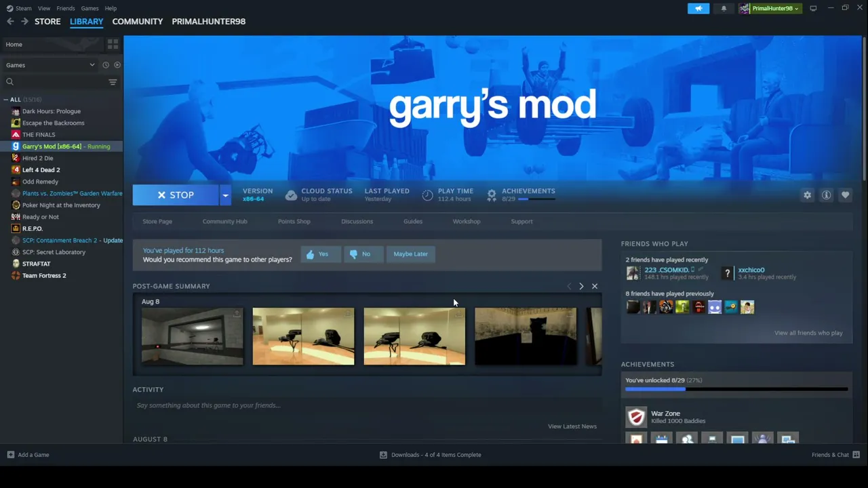Select Dark Hours: Prologue in the library
Image resolution: width=868 pixels, height=488 pixels.
click(52, 111)
